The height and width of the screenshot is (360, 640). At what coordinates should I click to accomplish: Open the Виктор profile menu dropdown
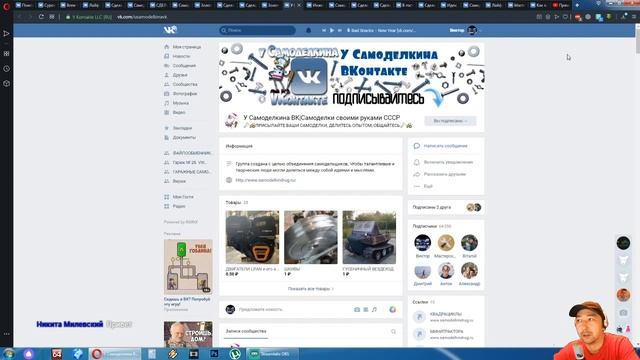465,30
